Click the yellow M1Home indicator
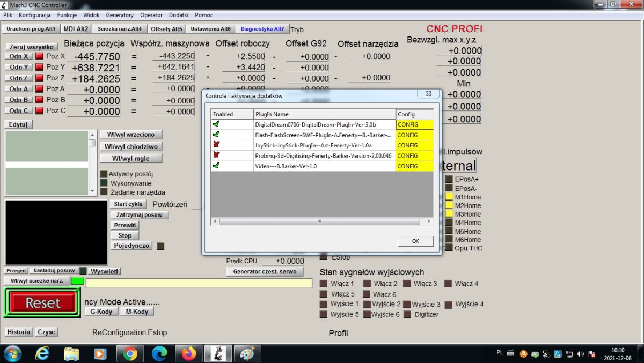 449,197
